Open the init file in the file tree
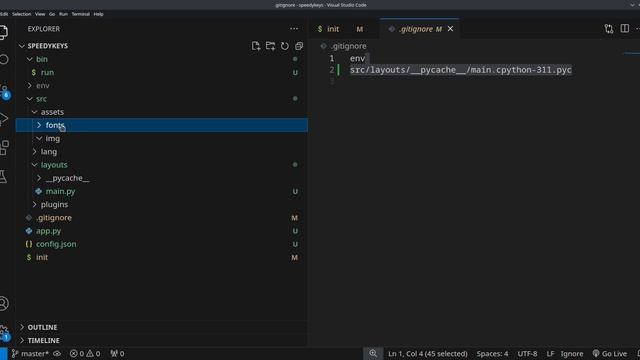The width and height of the screenshot is (640, 360). pos(162,257)
